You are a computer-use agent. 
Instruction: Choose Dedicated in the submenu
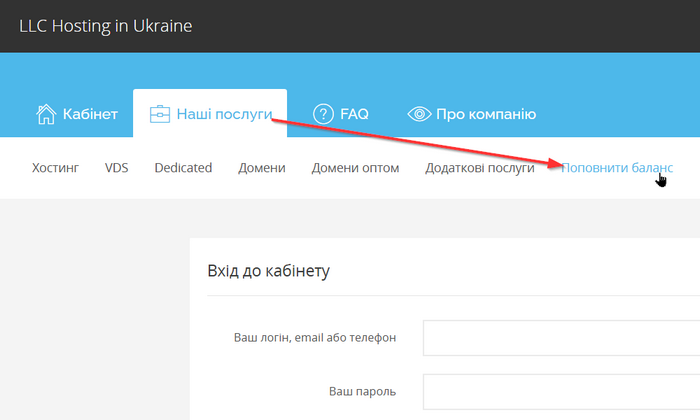[x=183, y=168]
